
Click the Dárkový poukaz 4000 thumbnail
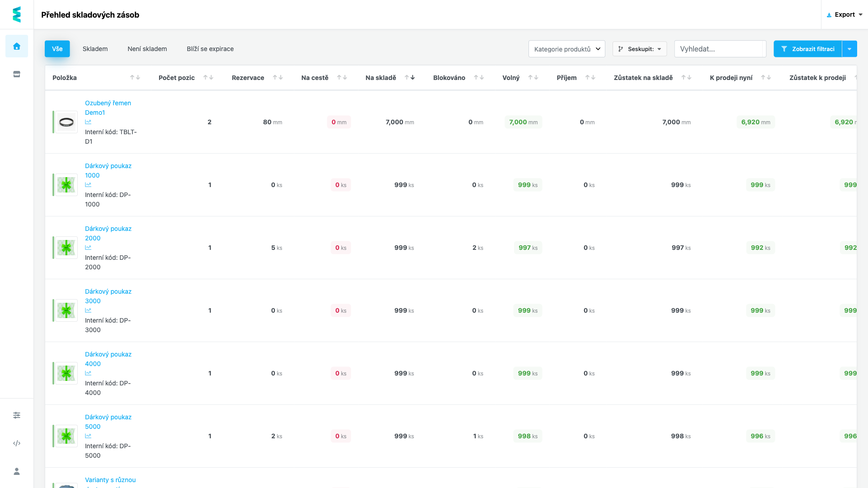pyautogui.click(x=66, y=373)
